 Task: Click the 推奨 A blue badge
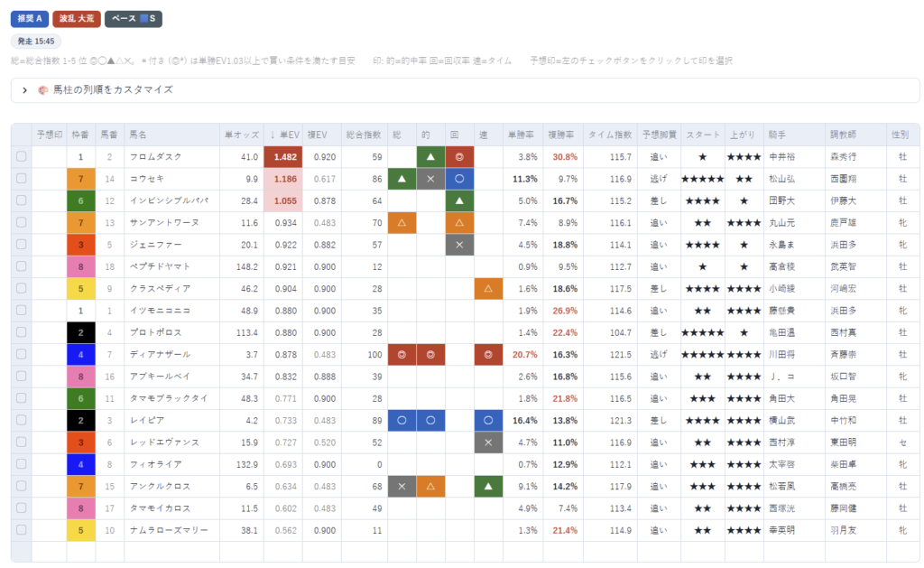[x=30, y=18]
